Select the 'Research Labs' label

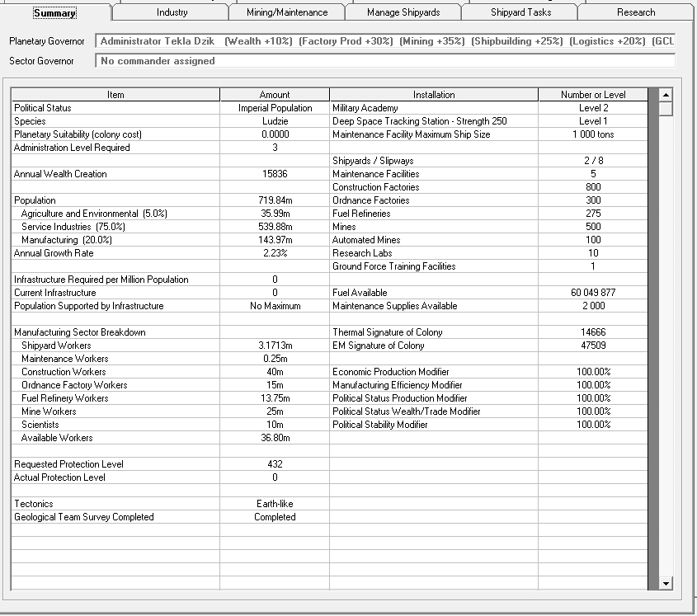(x=362, y=253)
